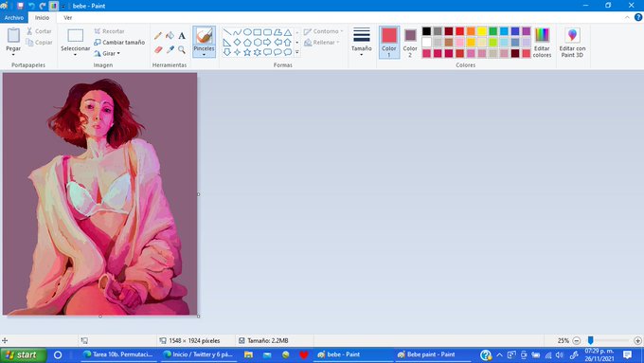
Task: Expand the shapes gallery more arrow
Action: coord(297,52)
